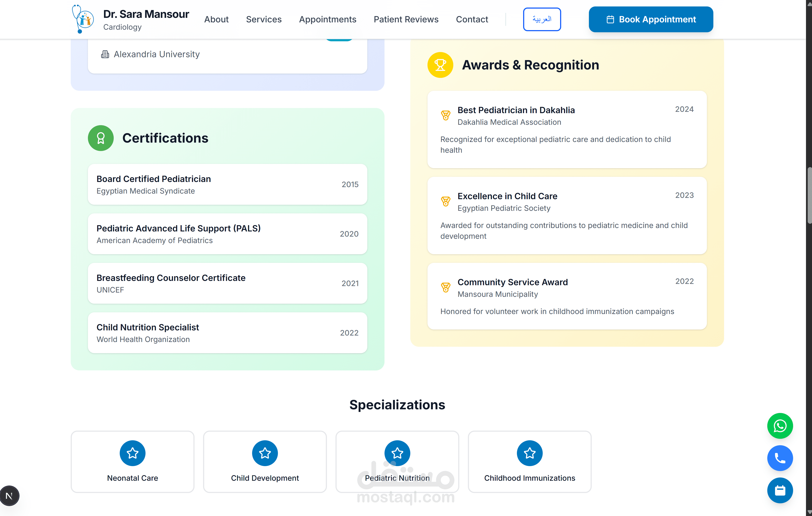
Task: Click the green Certifications ribbon icon
Action: (x=101, y=138)
